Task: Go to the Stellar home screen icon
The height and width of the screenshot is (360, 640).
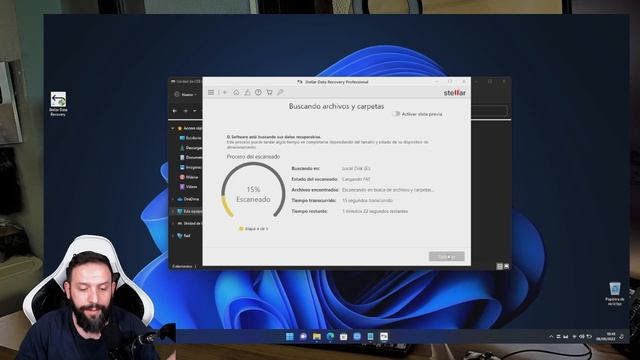Action: tap(236, 93)
